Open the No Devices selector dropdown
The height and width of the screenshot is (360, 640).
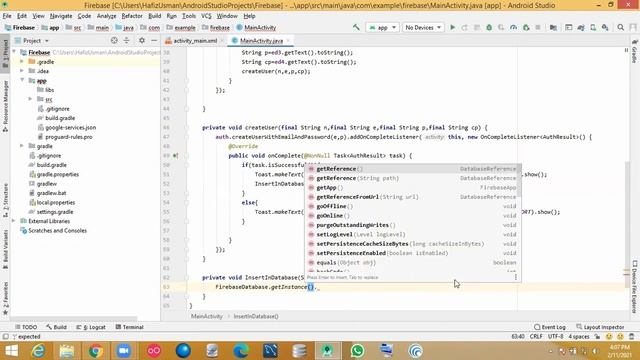pos(423,27)
